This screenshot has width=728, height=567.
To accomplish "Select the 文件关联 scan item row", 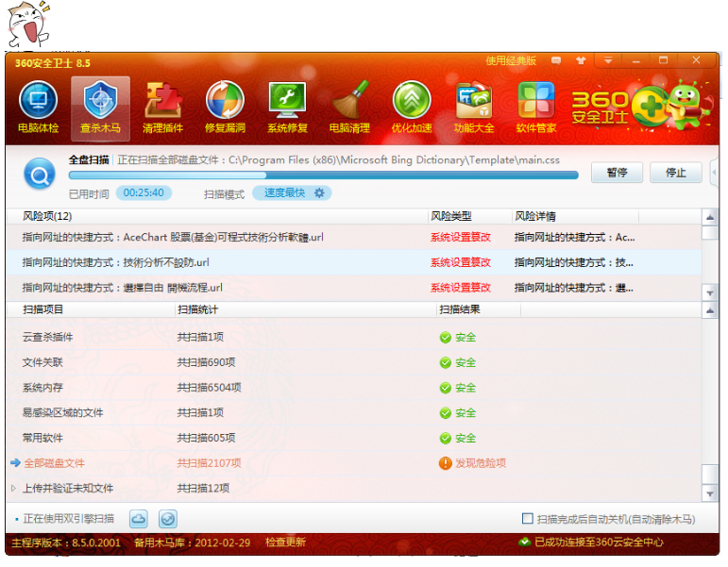I will pos(354,362).
